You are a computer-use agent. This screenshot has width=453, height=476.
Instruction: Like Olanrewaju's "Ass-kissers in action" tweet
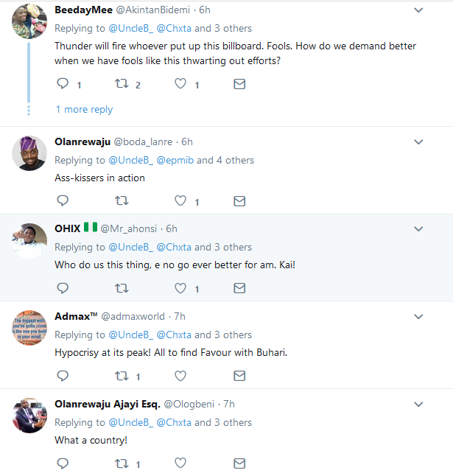tap(180, 200)
